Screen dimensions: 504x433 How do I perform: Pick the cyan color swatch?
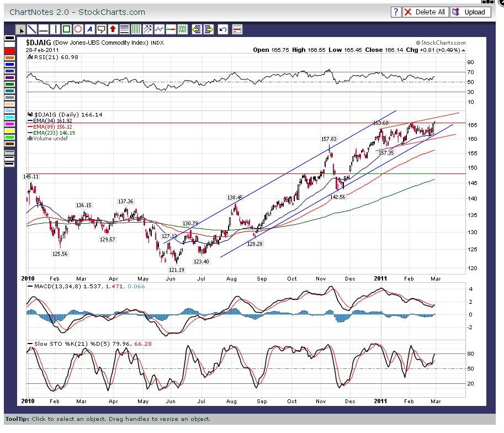[x=9, y=118]
